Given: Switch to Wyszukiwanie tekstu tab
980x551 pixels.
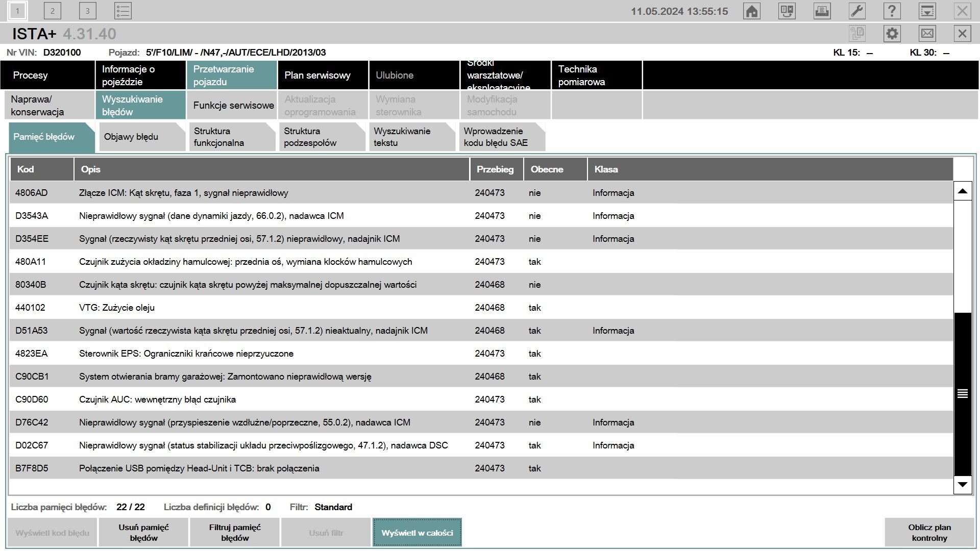Looking at the screenshot, I should click(x=412, y=137).
